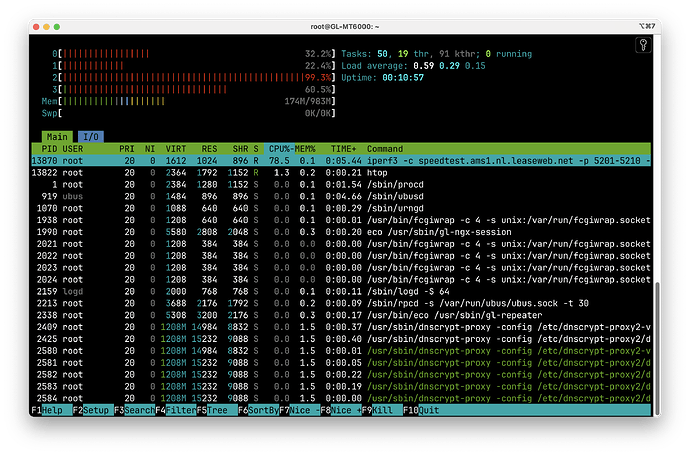This screenshot has width=690, height=454.
Task: Select dnscrypt-proxy process with PID 2409
Action: coord(341,327)
